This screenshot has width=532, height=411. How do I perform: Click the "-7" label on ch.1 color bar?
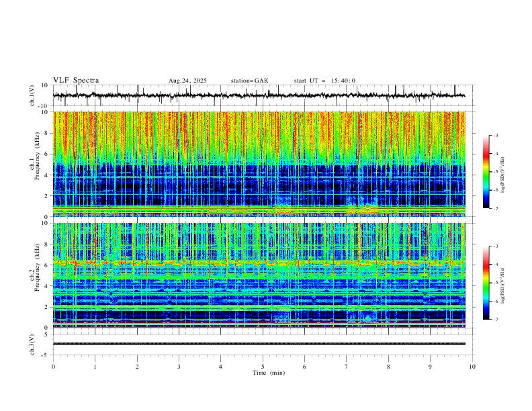pyautogui.click(x=495, y=208)
